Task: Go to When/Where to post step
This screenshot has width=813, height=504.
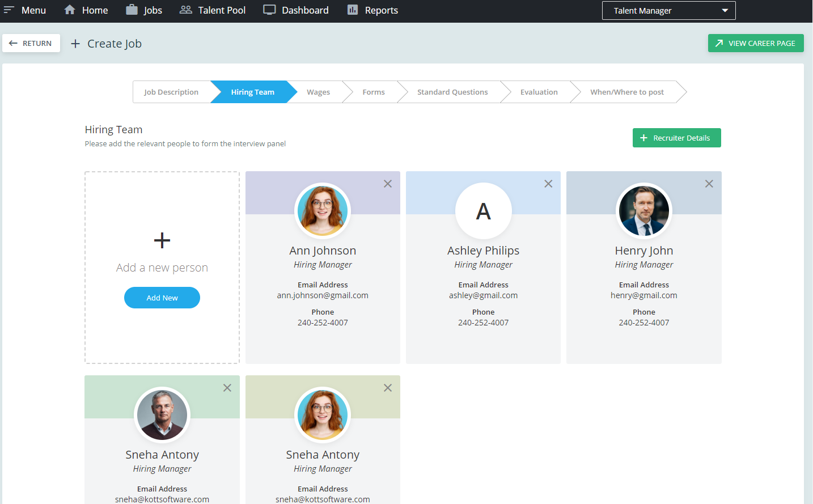Action: tap(627, 92)
